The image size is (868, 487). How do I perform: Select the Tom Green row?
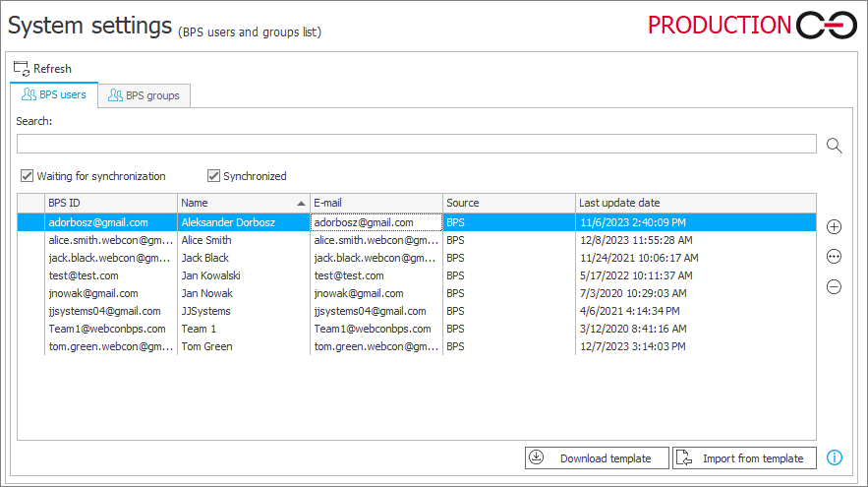pos(416,346)
